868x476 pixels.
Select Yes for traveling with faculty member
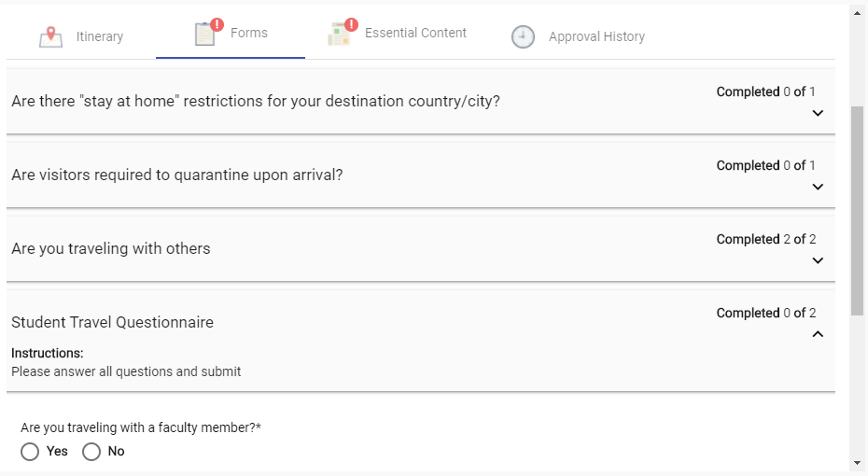coord(30,452)
